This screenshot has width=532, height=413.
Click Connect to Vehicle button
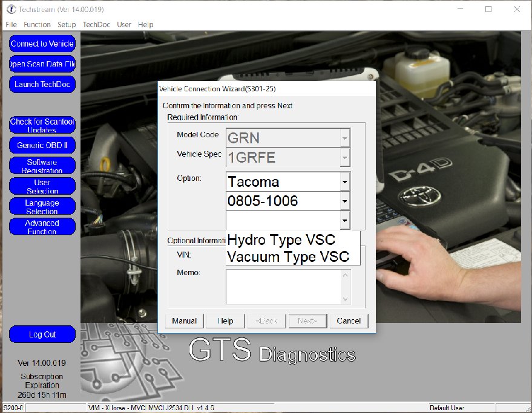pos(42,44)
